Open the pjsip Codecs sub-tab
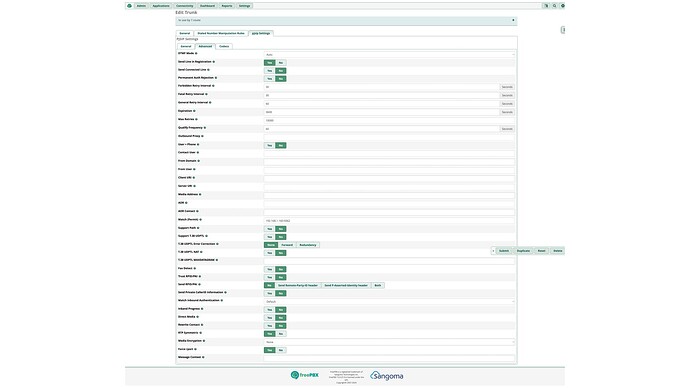This screenshot has height=388, width=690. coord(224,46)
